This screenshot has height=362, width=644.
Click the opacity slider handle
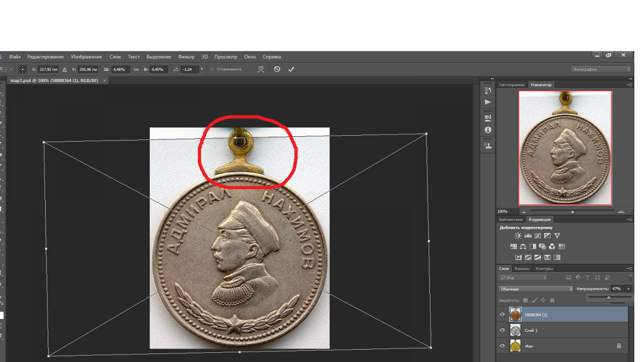(x=609, y=298)
